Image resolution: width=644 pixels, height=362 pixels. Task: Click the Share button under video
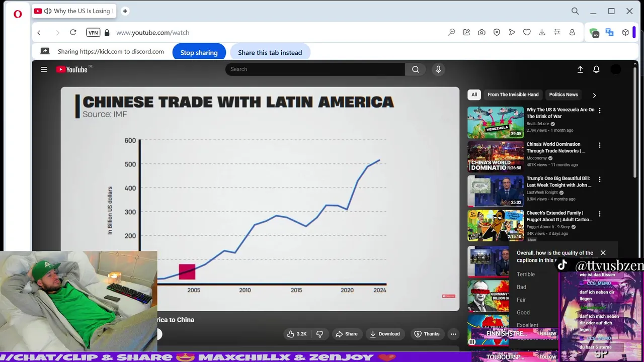click(346, 334)
